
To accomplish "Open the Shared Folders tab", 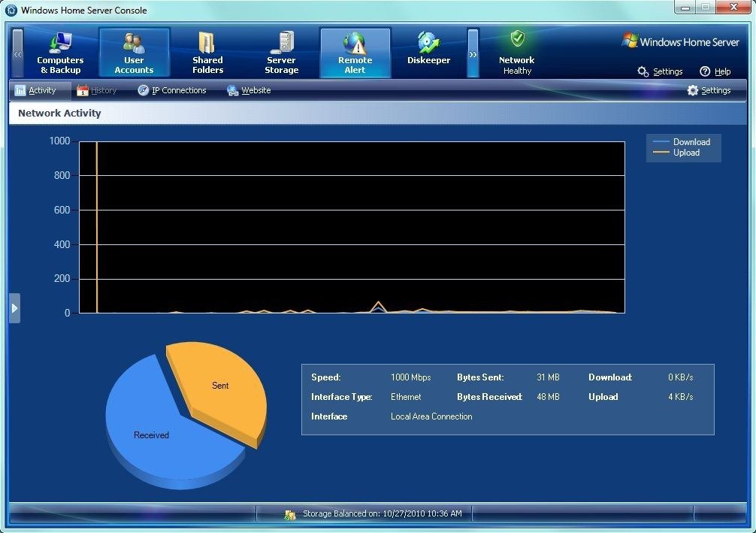I will (208, 52).
